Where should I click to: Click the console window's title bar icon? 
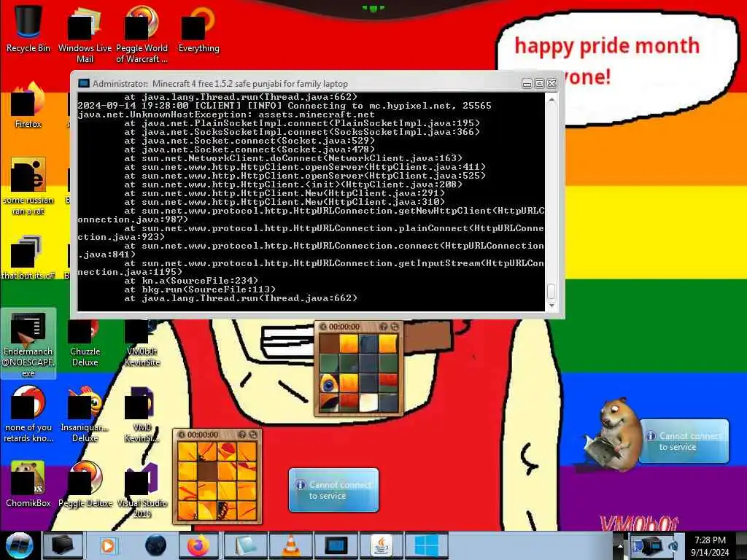tap(84, 83)
